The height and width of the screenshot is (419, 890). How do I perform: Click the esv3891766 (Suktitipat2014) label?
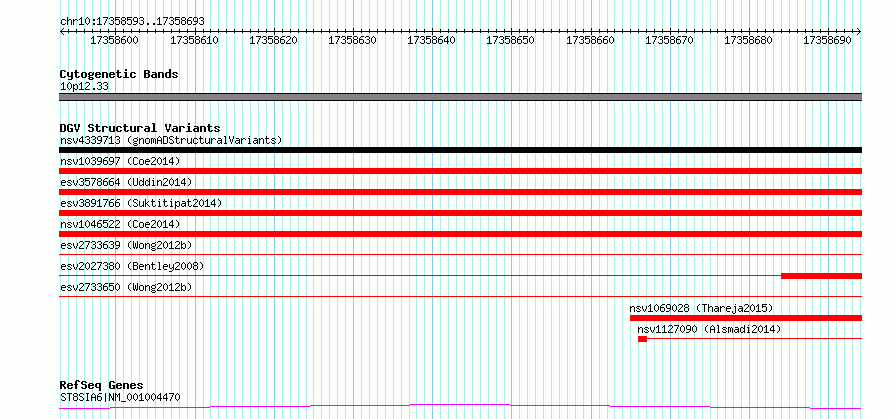point(141,203)
